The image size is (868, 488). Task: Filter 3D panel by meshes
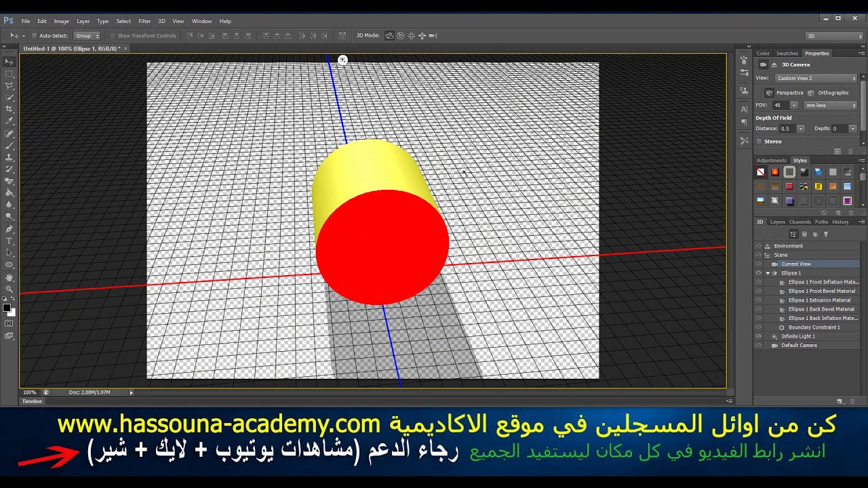[x=804, y=234]
